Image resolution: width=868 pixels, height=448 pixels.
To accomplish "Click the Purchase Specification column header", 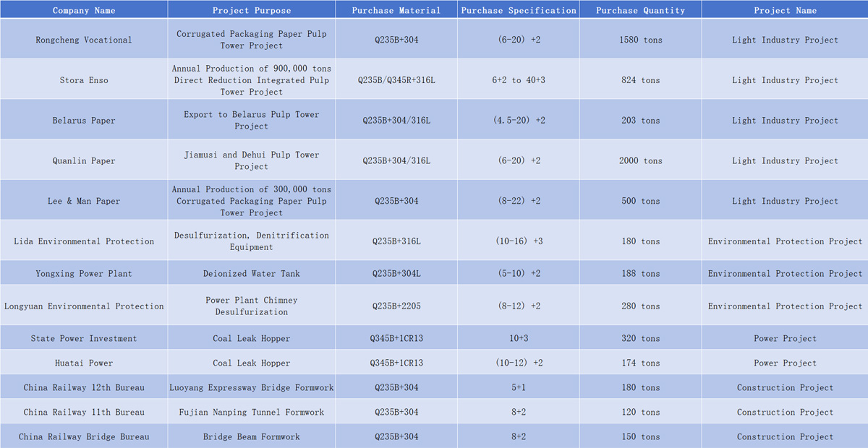I will [519, 10].
